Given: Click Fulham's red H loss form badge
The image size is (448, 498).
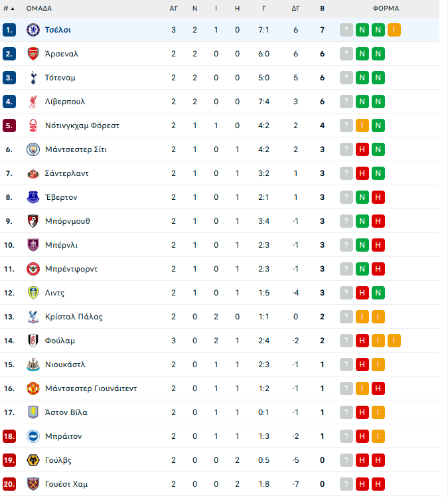Looking at the screenshot, I should (x=362, y=341).
